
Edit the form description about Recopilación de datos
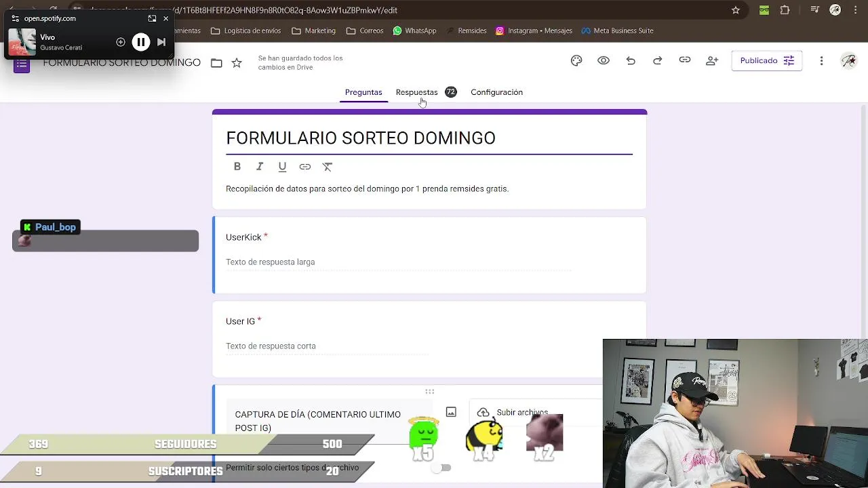tap(367, 188)
